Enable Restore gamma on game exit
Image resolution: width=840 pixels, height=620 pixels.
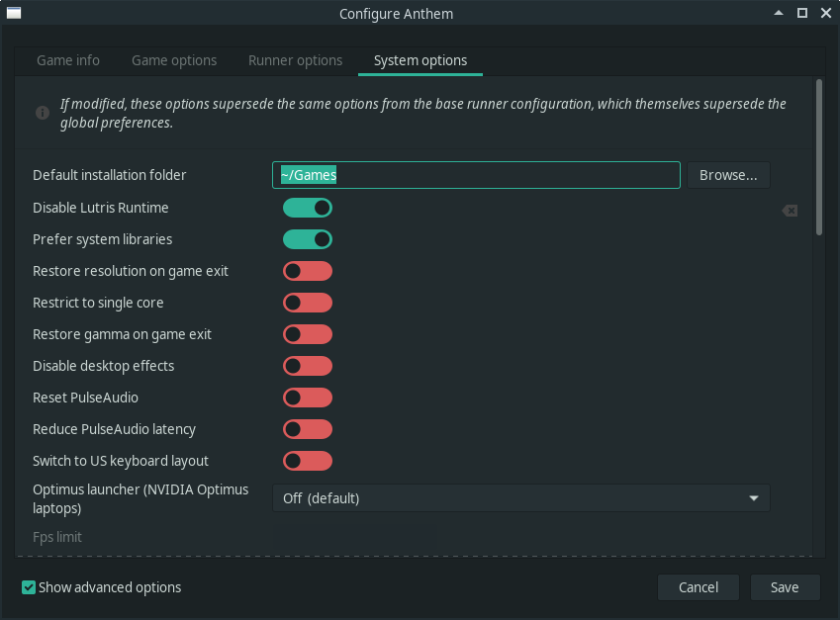[x=308, y=334]
